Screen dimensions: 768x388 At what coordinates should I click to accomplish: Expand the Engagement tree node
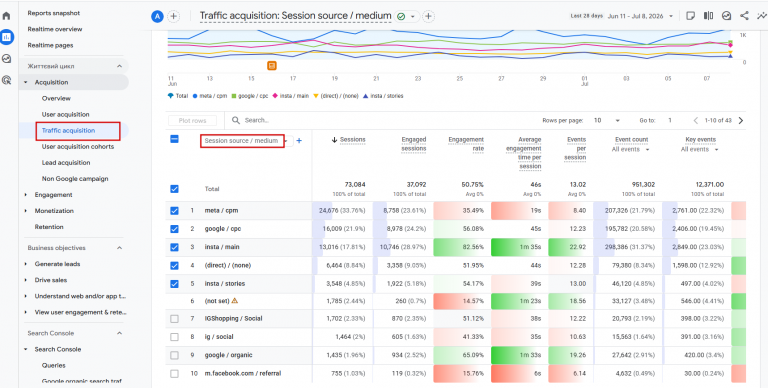click(26, 195)
